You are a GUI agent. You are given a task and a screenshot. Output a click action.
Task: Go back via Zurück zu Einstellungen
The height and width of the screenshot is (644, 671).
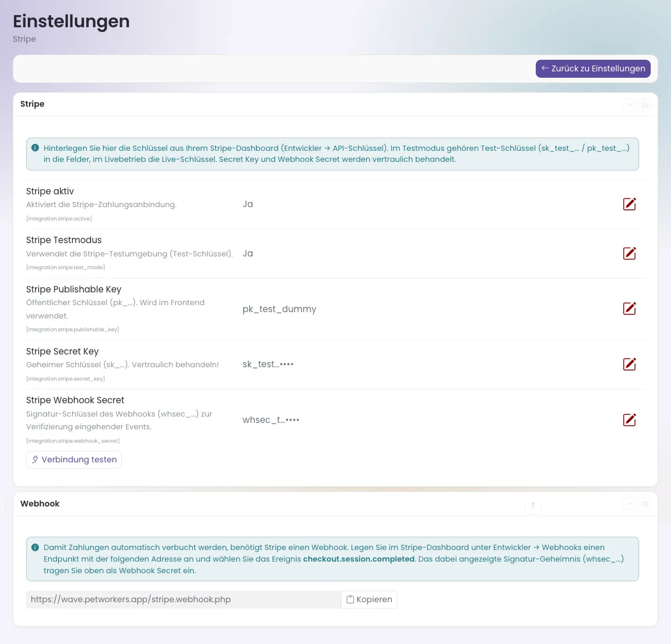pos(593,68)
